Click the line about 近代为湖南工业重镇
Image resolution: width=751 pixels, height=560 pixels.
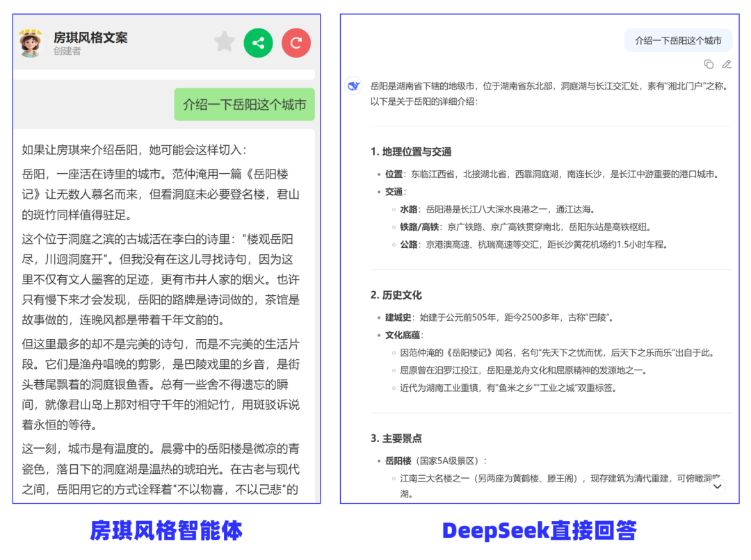(x=508, y=388)
